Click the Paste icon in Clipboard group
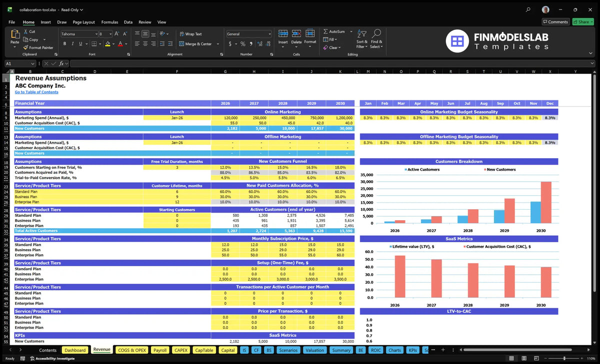 click(x=14, y=34)
